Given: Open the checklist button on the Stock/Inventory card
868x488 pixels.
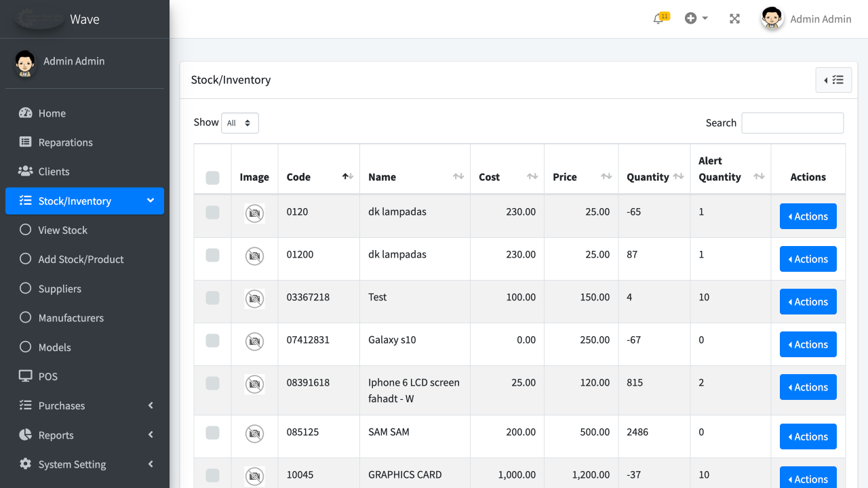Looking at the screenshot, I should (833, 79).
